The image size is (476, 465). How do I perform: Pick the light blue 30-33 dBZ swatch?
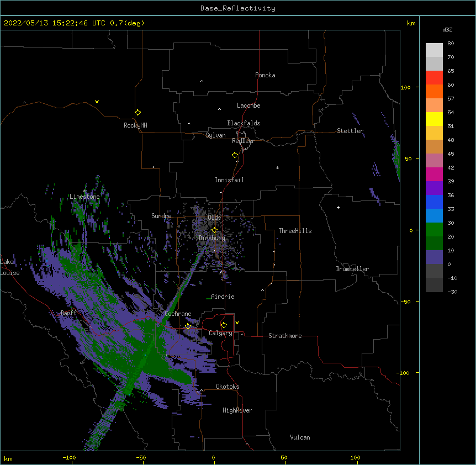(x=434, y=216)
